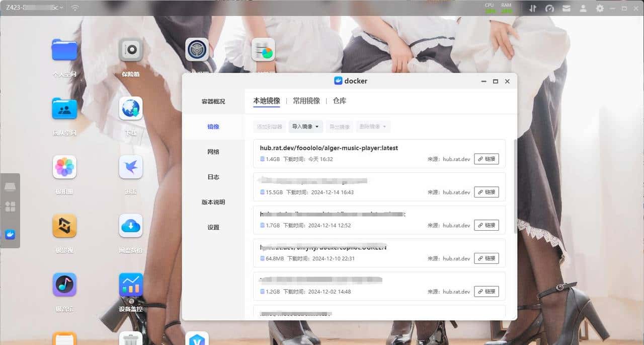Image resolution: width=644 pixels, height=345 pixels.
Task: Switch to the 仓库 tab
Action: 340,100
